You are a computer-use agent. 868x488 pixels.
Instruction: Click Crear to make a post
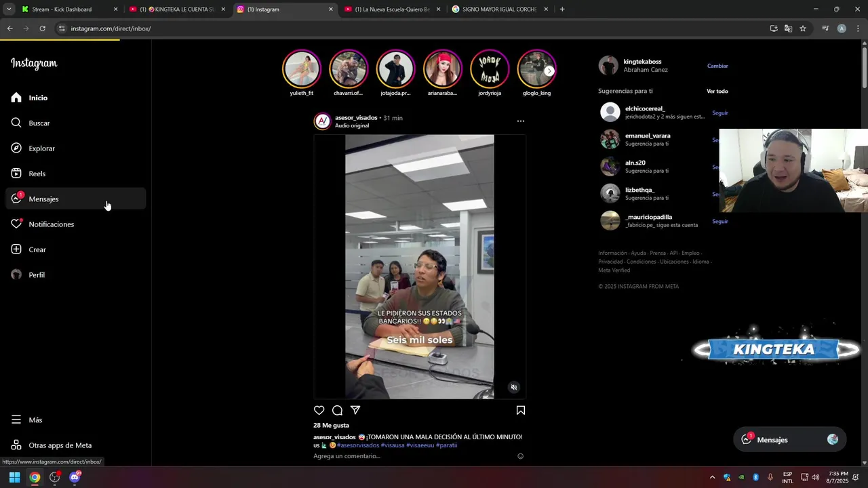point(75,249)
